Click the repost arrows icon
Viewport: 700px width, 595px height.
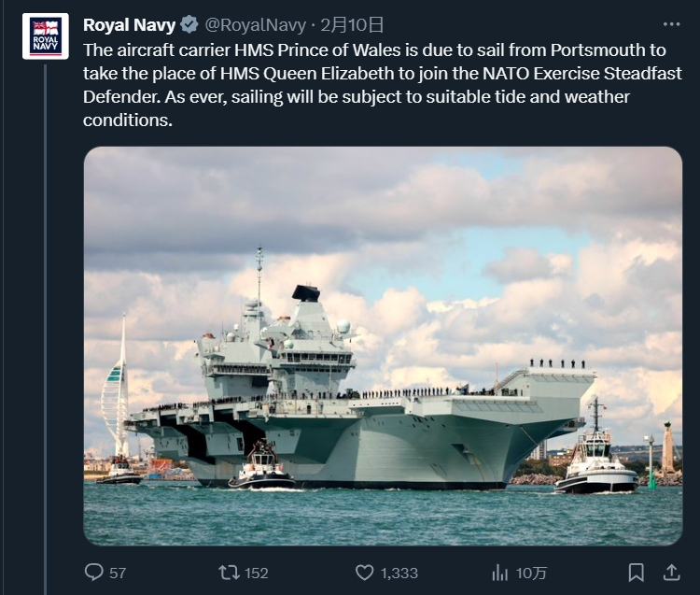point(229,572)
